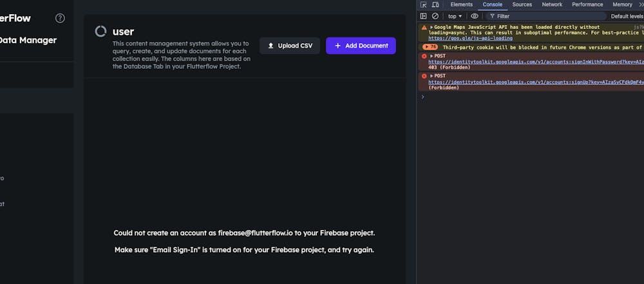Click the yellow warning triangle icon
This screenshot has width=644, height=284.
424,28
